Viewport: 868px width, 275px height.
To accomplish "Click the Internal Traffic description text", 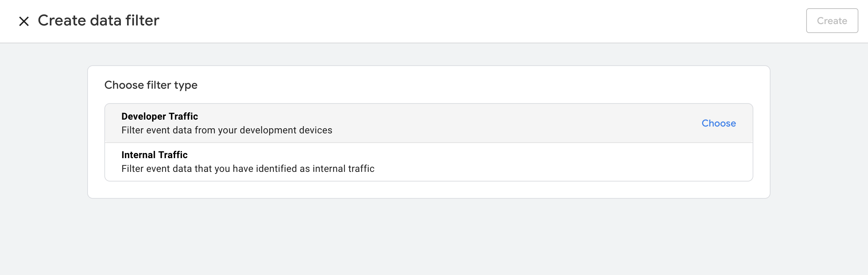I will (248, 168).
